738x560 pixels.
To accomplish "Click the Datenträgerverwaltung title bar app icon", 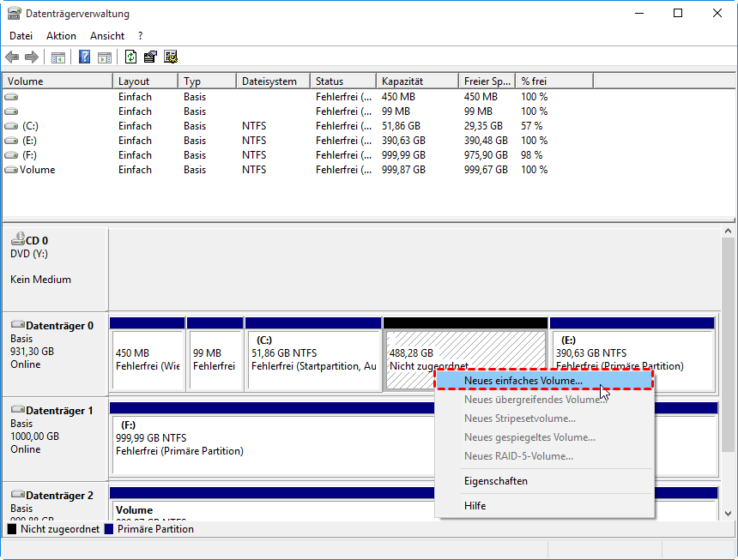I will (14, 13).
